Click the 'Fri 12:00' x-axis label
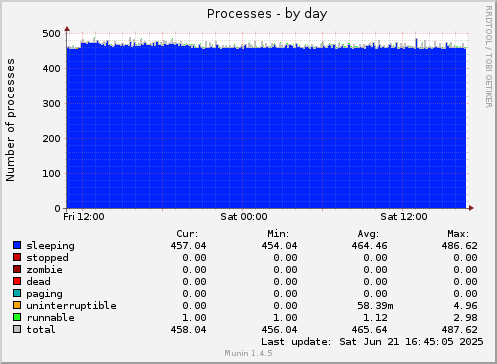497x364 pixels. pyautogui.click(x=84, y=217)
